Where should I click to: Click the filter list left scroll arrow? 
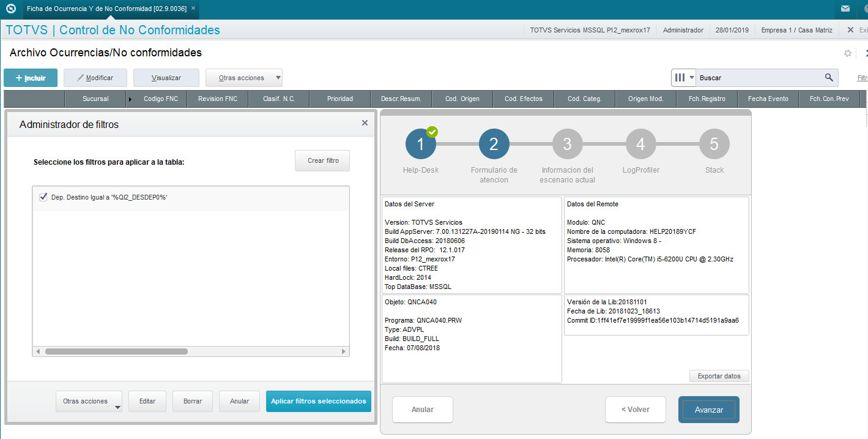click(38, 351)
